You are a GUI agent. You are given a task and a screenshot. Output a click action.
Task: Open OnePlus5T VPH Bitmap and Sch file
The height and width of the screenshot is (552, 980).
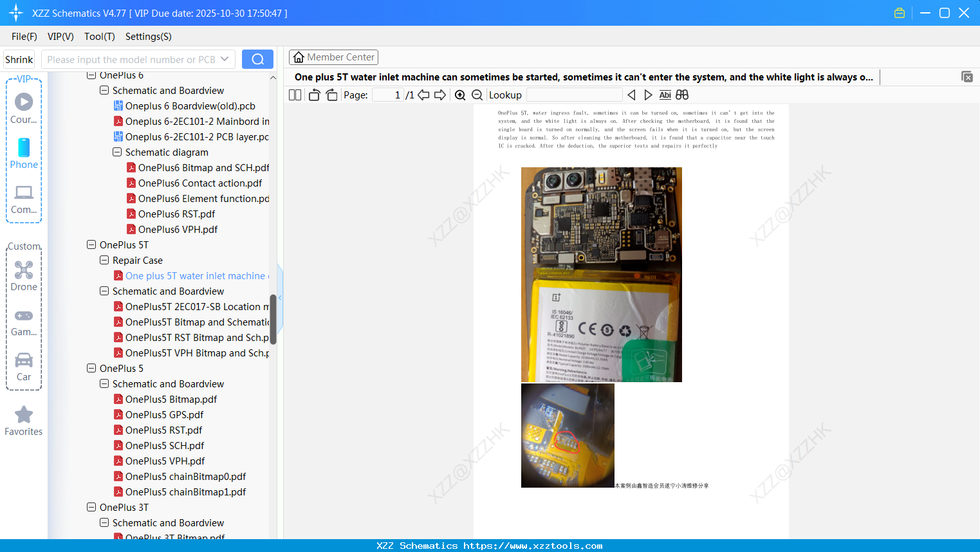[191, 353]
